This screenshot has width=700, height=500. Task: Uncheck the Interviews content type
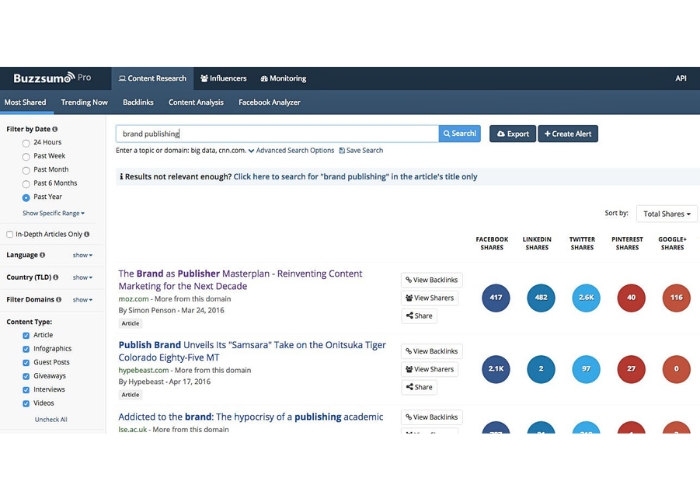[26, 390]
